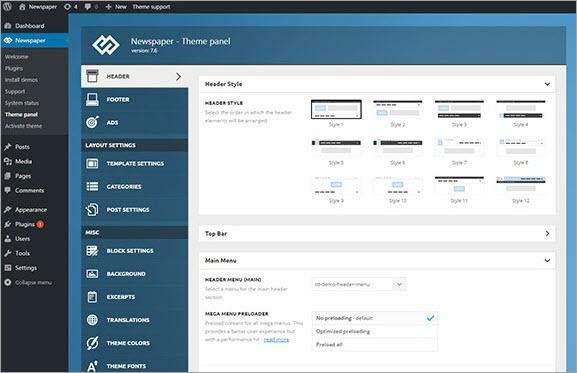Screen dimensions: 577x373
Task: Choose header Style 6 thumbnail
Action: pos(398,147)
